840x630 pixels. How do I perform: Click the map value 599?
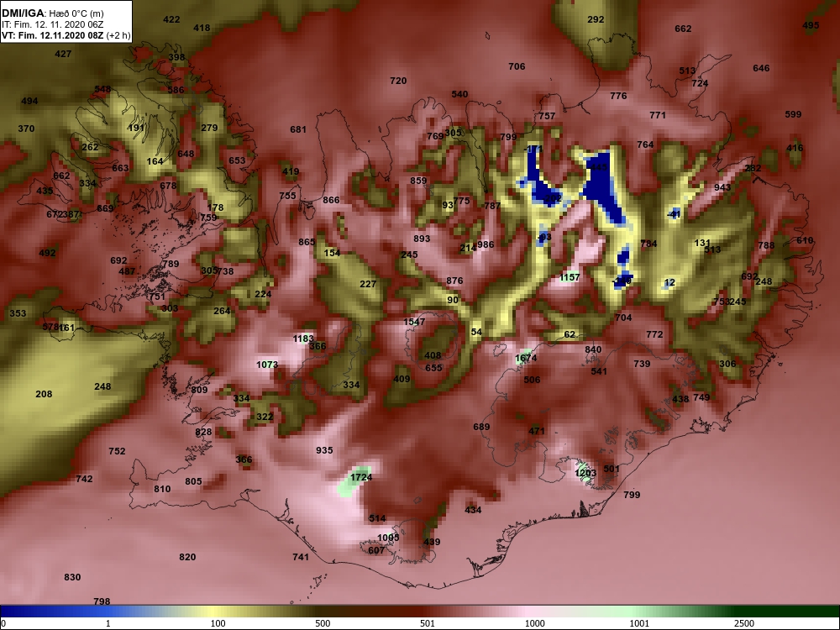[x=793, y=114]
